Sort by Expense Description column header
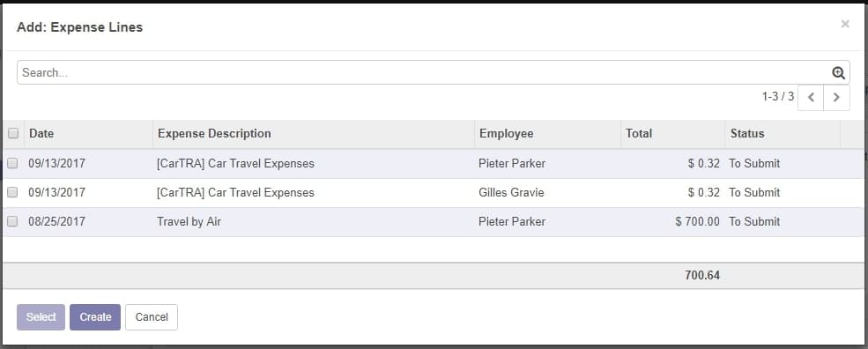 click(214, 133)
